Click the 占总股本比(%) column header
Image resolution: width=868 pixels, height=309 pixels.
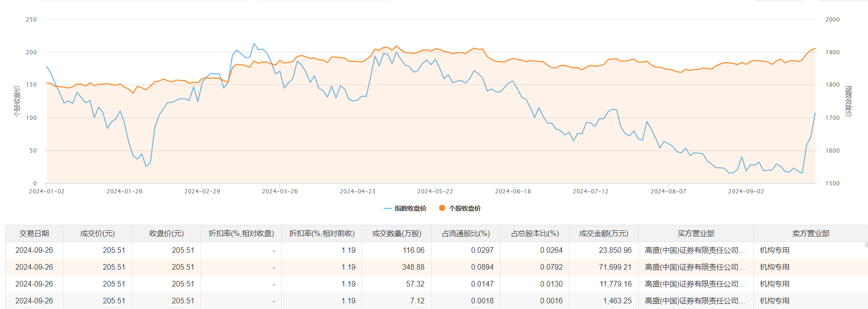tap(535, 233)
